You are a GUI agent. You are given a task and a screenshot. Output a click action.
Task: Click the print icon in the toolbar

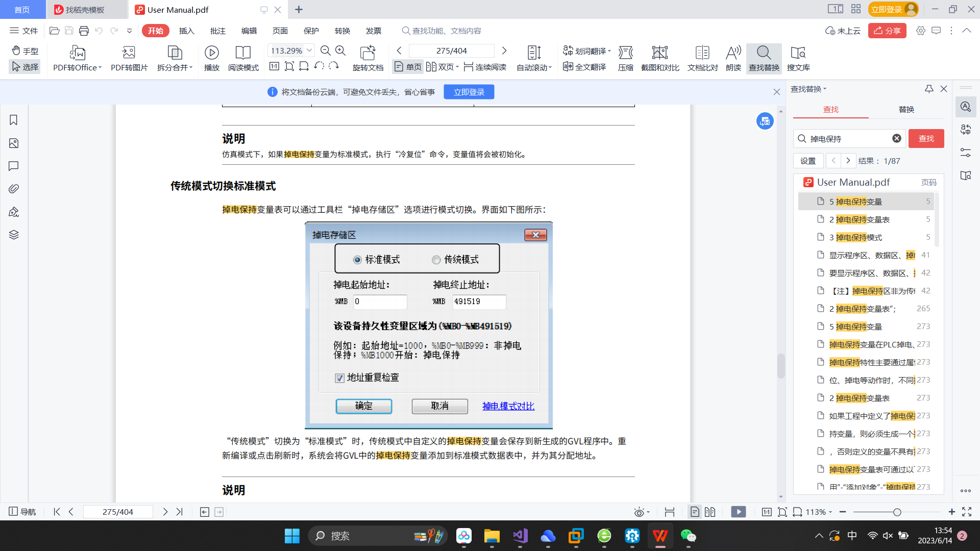tap(84, 31)
